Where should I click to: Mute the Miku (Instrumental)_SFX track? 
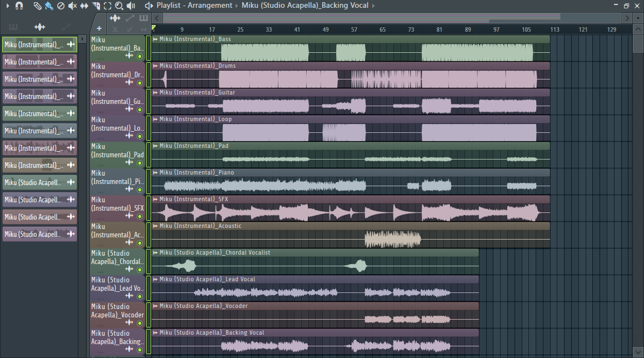coord(139,217)
